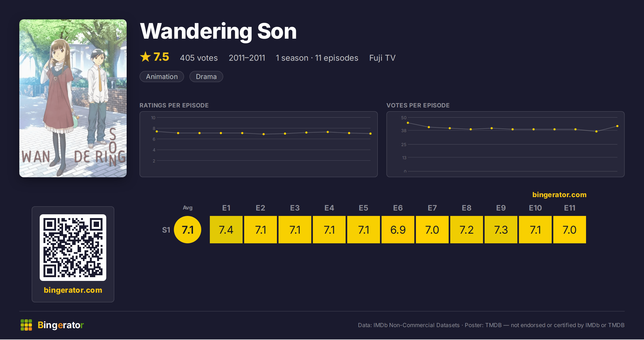The height and width of the screenshot is (340, 644).
Task: Select the Animation genre tag
Action: pyautogui.click(x=162, y=77)
